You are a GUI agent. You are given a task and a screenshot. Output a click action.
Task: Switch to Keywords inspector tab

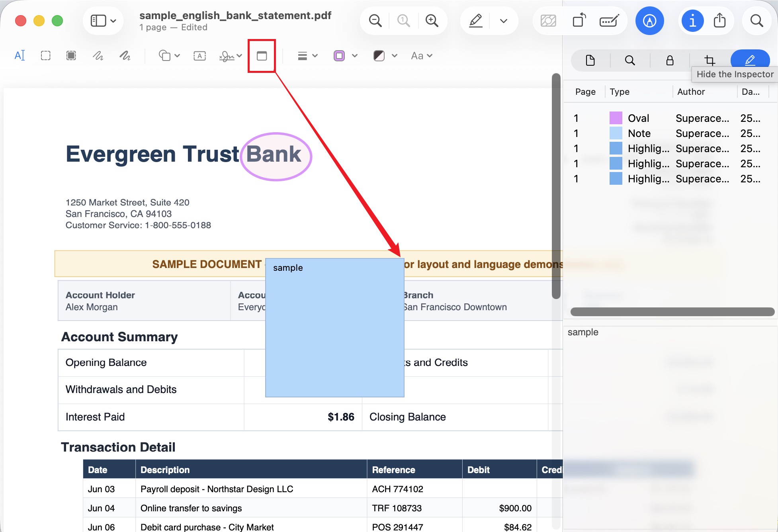pyautogui.click(x=630, y=61)
